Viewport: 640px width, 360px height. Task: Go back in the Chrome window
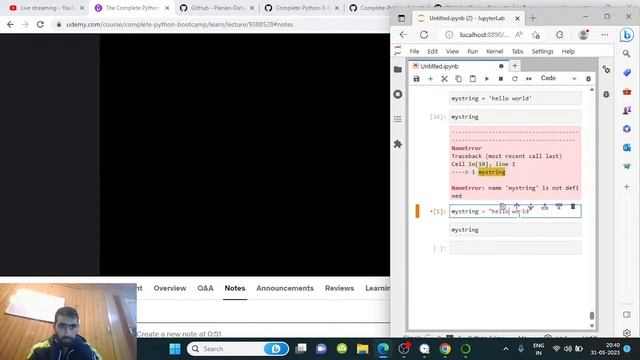click(x=10, y=24)
